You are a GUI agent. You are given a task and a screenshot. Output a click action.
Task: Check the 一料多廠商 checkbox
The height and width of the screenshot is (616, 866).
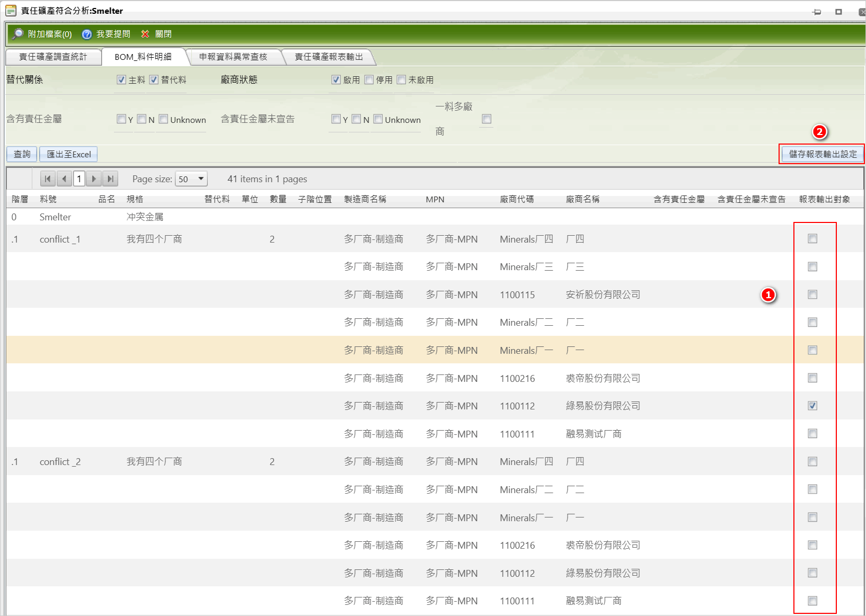tap(487, 119)
